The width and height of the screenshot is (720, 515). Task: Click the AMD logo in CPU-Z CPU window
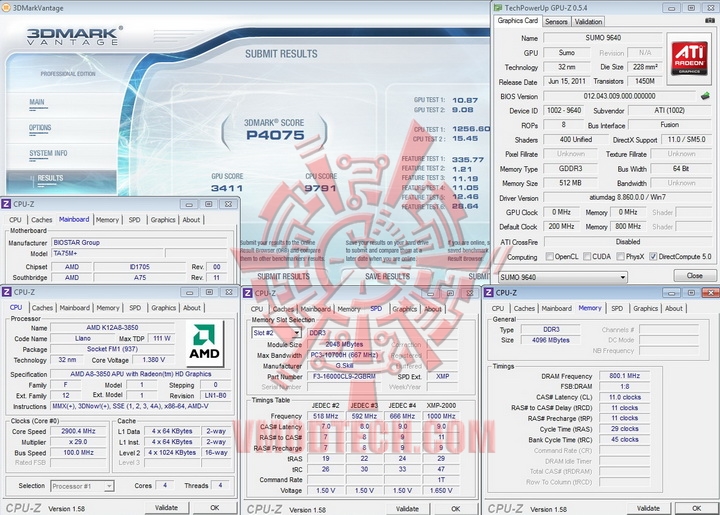(x=204, y=344)
